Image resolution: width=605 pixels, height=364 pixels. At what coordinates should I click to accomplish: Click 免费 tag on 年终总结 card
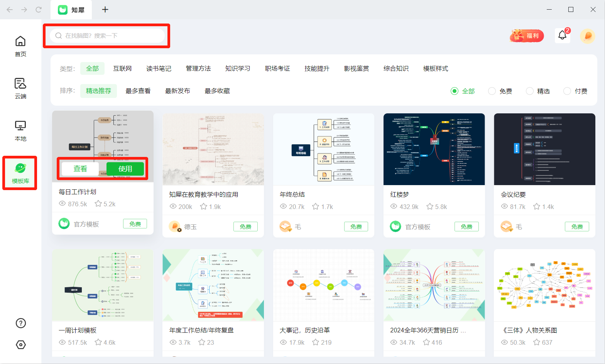(x=356, y=226)
